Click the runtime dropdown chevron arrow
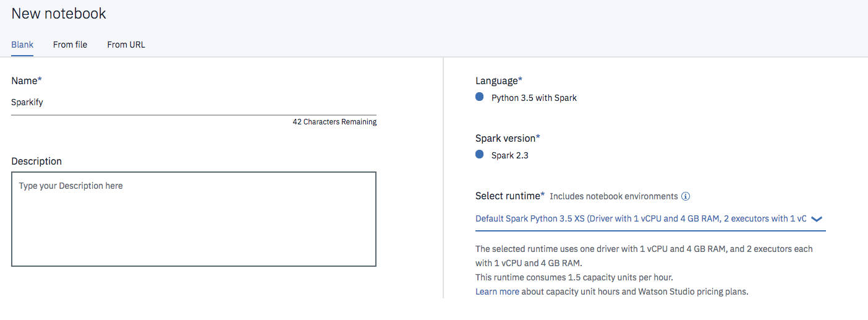868x320 pixels. pos(816,218)
